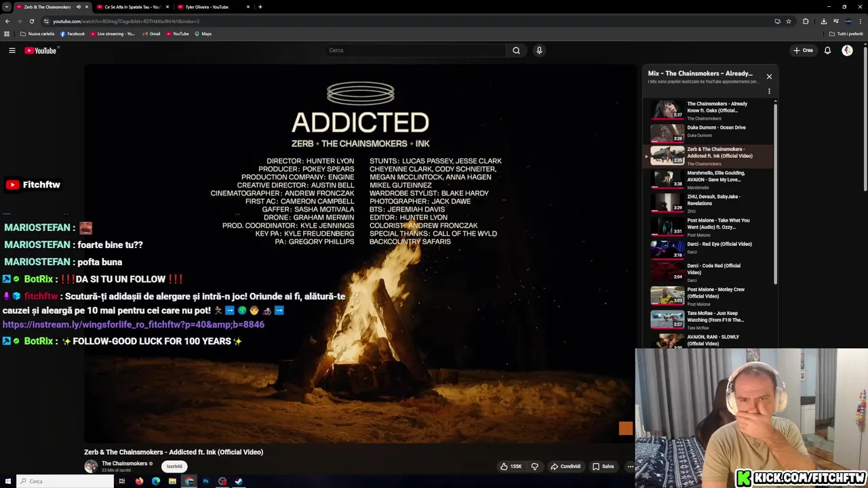The height and width of the screenshot is (488, 868).
Task: Open YouTube bookmark in bookmarks bar
Action: tap(177, 34)
